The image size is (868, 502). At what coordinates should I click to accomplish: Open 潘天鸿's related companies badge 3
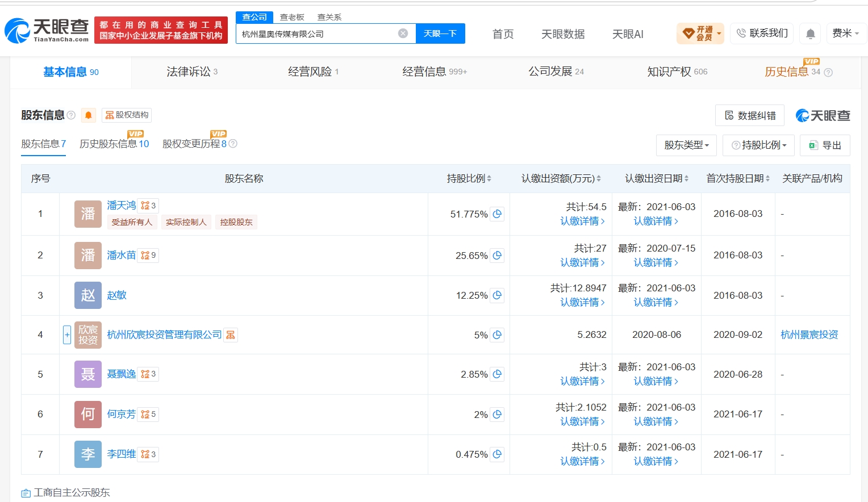coord(148,206)
